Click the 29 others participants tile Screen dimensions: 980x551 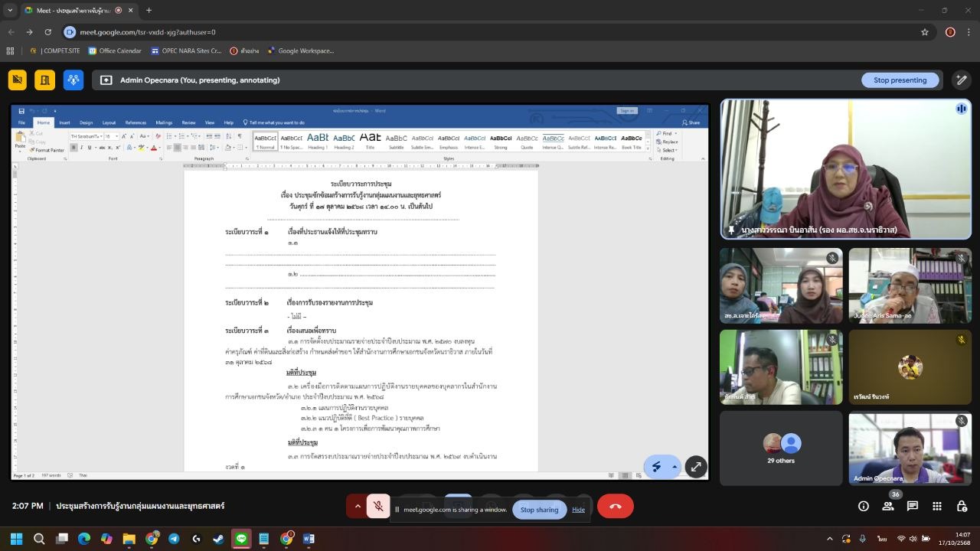coord(781,448)
